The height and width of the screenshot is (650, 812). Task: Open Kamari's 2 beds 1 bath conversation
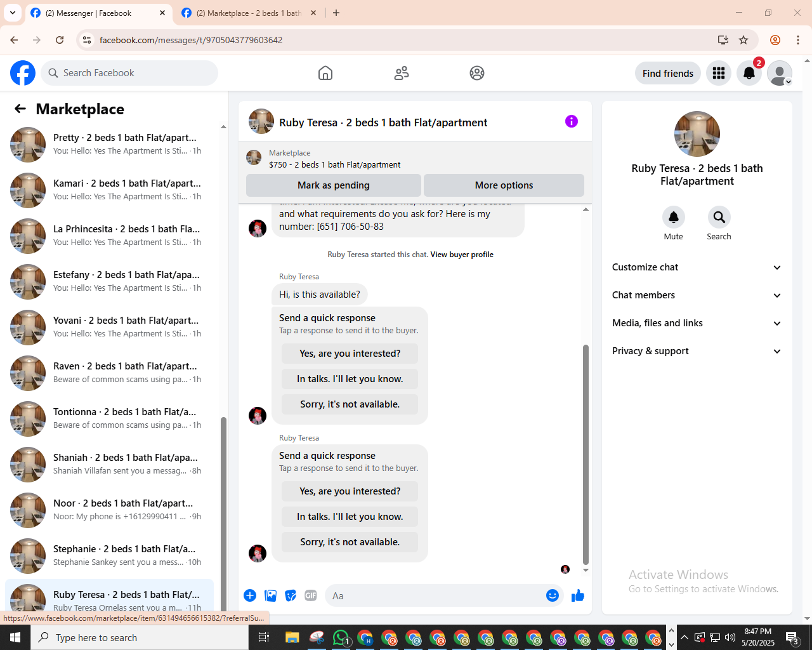(109, 190)
